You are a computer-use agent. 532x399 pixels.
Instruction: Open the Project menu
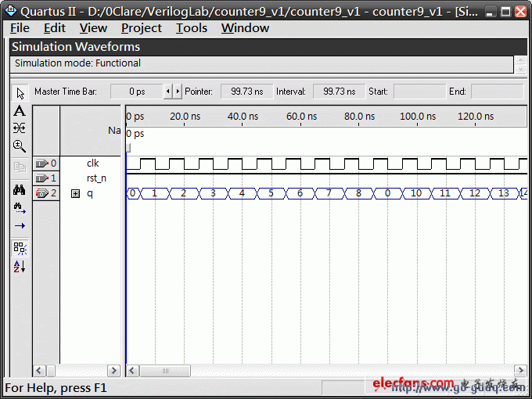pyautogui.click(x=142, y=28)
